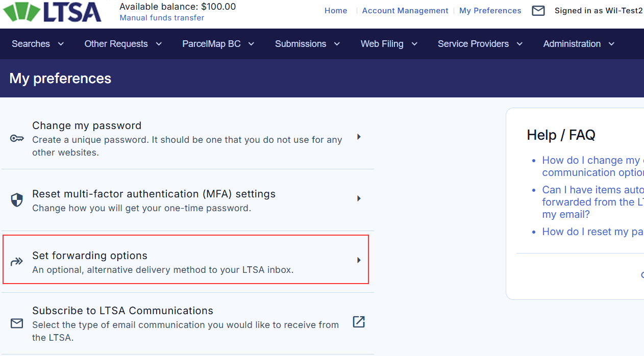Image resolution: width=644 pixels, height=356 pixels.
Task: Click the forwarding arrow icon
Action: pos(17,262)
